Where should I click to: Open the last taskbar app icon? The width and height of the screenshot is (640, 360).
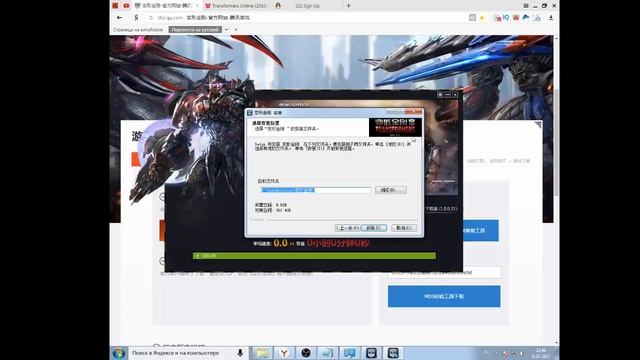click(x=393, y=353)
